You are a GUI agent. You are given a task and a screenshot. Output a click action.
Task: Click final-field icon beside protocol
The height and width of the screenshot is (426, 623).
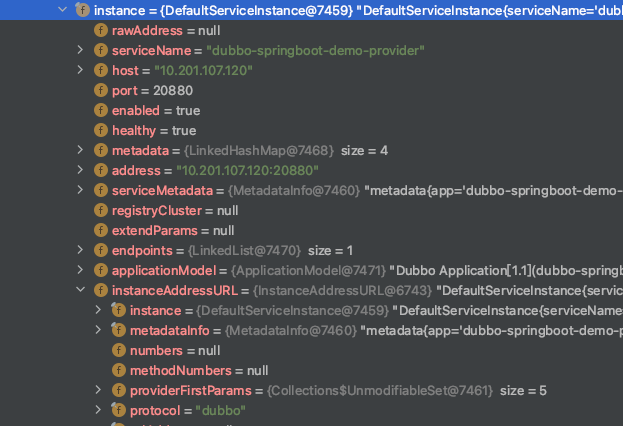118,410
